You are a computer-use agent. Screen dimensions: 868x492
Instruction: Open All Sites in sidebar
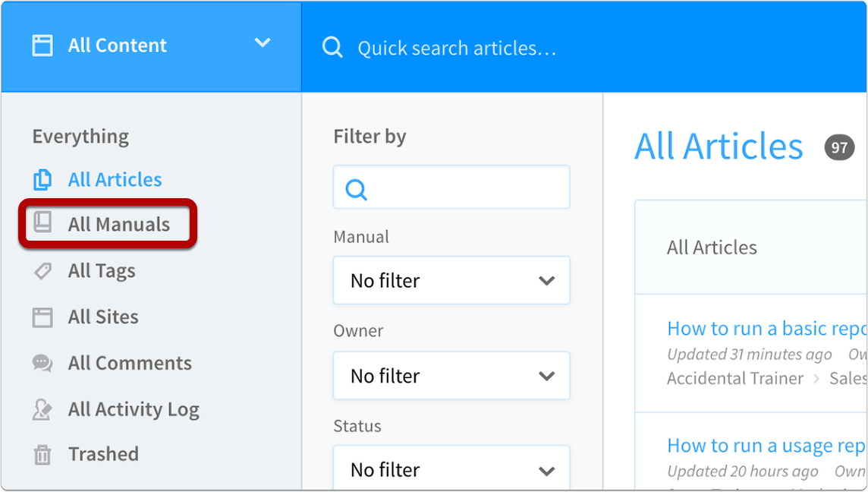103,317
